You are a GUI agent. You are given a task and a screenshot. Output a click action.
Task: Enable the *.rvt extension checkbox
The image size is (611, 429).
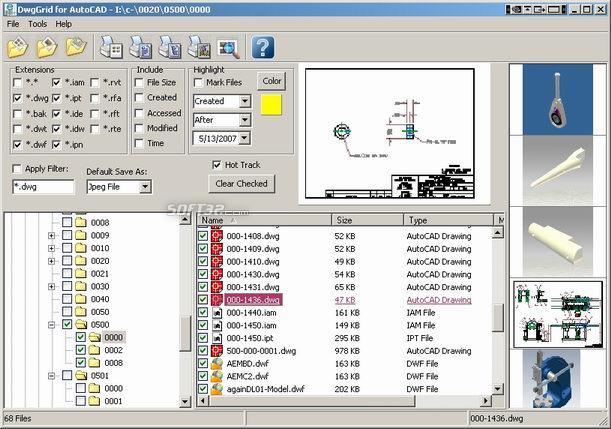95,83
